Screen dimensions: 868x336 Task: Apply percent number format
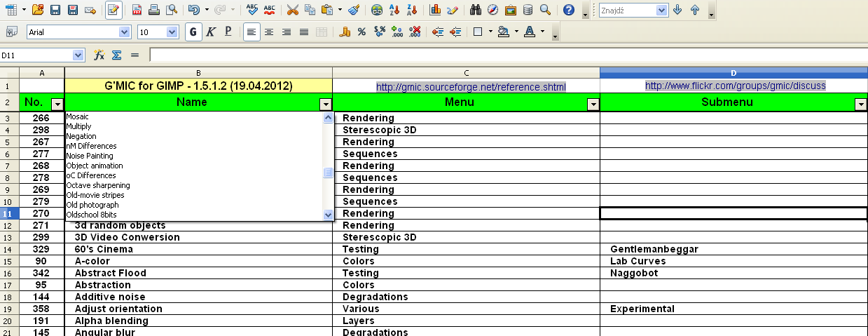pyautogui.click(x=361, y=32)
